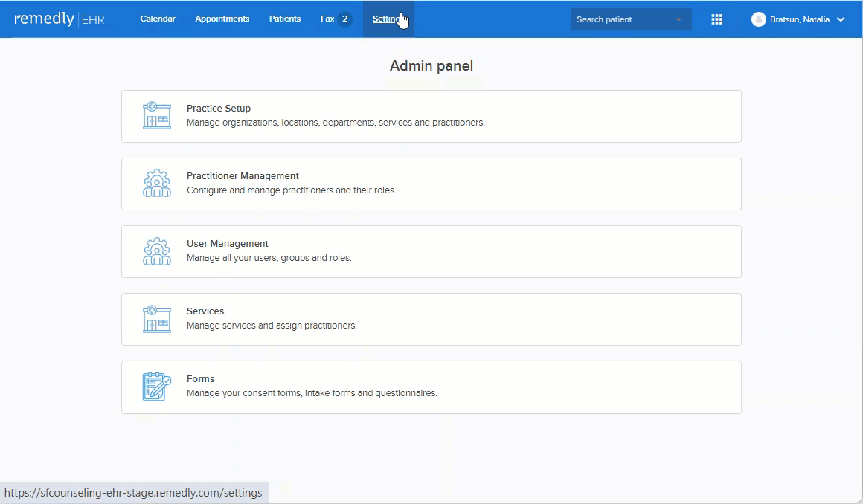Open the Practitioner Management title link
The height and width of the screenshot is (504, 863).
click(243, 176)
